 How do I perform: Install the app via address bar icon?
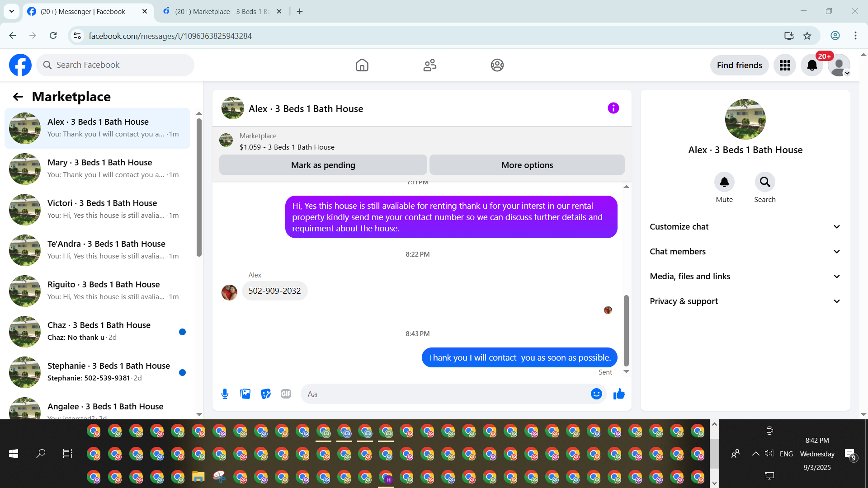(789, 36)
